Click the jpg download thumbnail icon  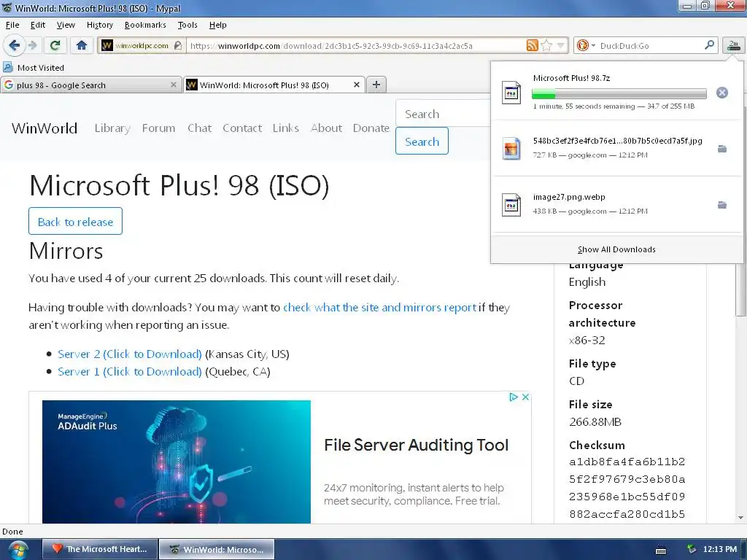pyautogui.click(x=511, y=149)
